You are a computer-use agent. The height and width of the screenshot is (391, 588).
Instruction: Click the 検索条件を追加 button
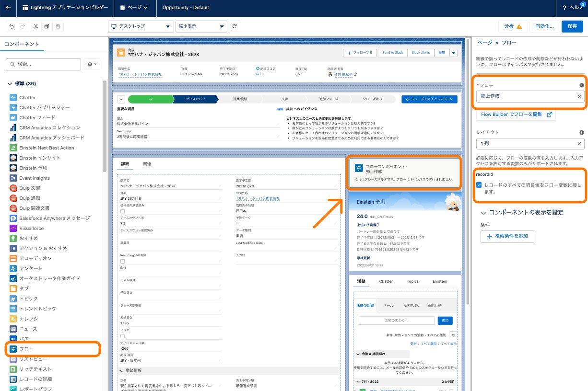[x=507, y=236]
